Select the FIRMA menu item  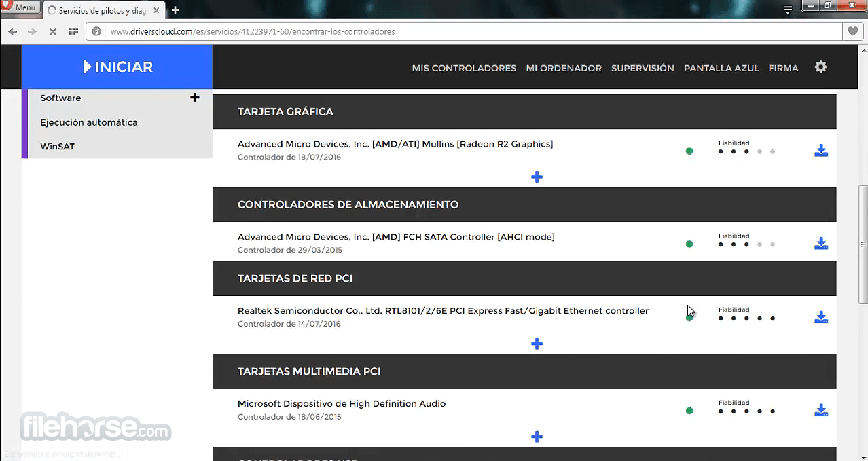point(783,68)
